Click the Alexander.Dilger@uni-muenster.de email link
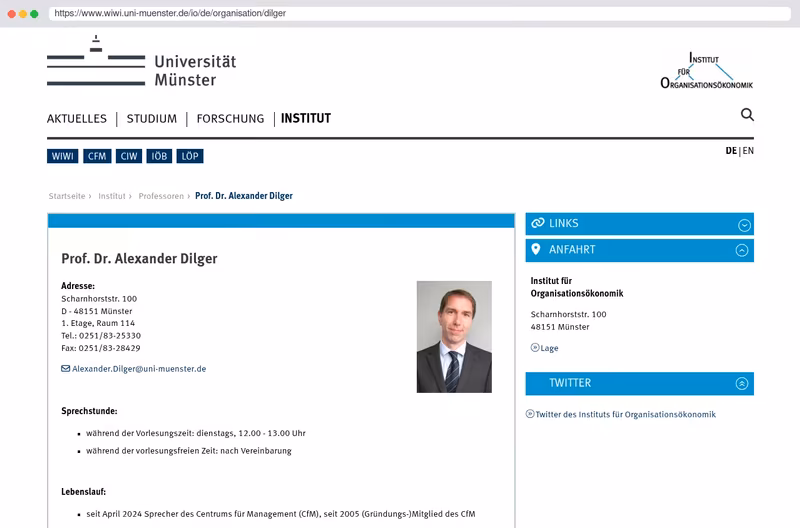 tap(139, 369)
